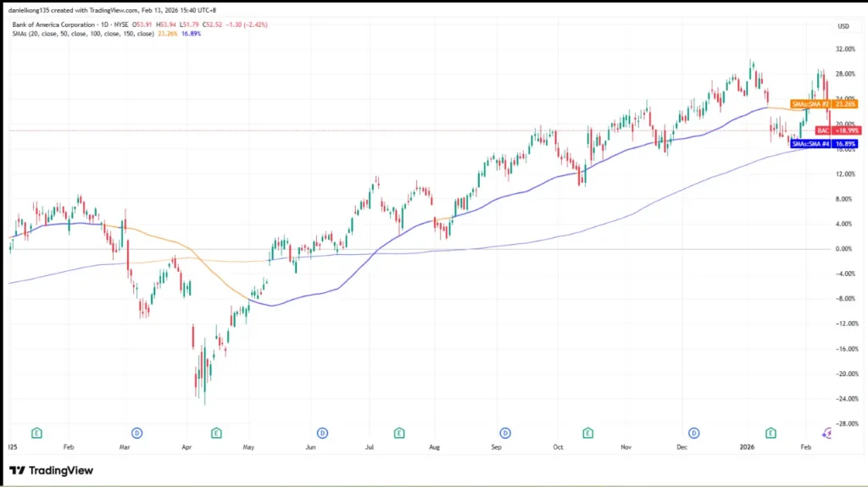868x487 pixels.
Task: Click the blue SMAs:SMA #4 16.89% price tag
Action: click(x=824, y=144)
